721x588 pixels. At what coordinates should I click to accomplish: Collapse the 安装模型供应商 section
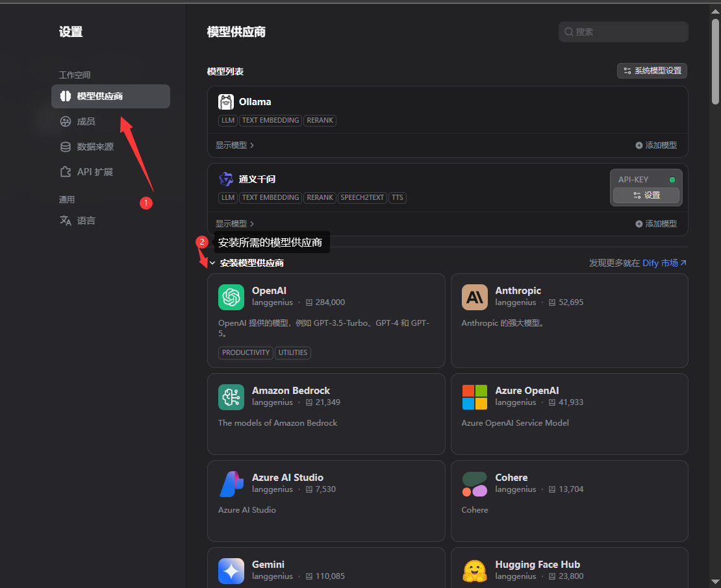[212, 263]
